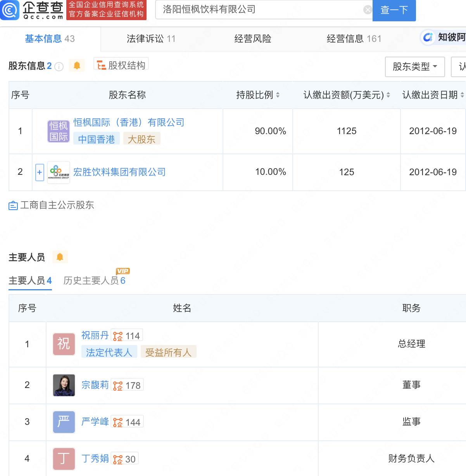The height and width of the screenshot is (476, 466).
Task: Open 丁秀娟 profile link
Action: click(x=95, y=459)
